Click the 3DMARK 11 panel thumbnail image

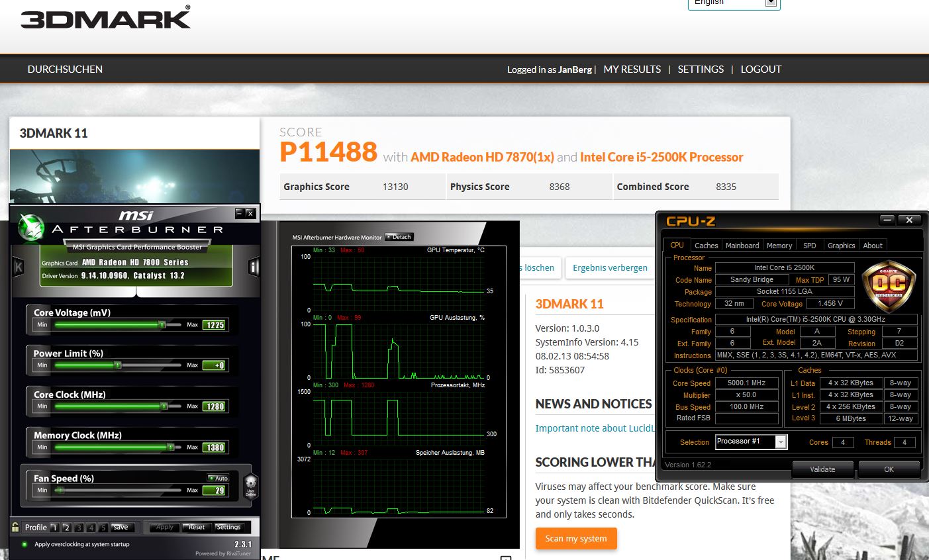(134, 176)
